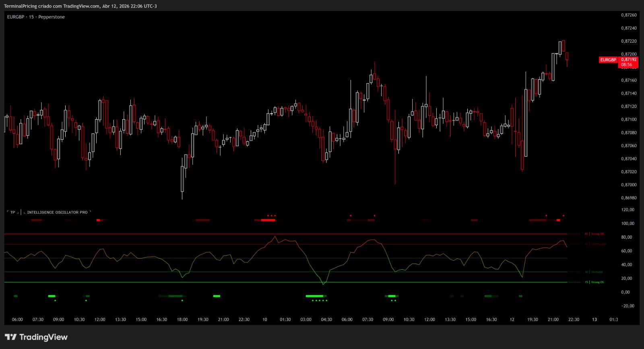Screen dimensions: 644x349
Task: Click the '15 | Strong OS' level label
Action: [594, 282]
